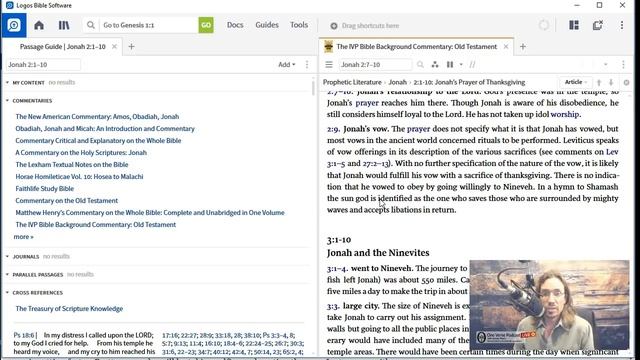Open Commentary on the Old Testament link
The image size is (640, 360).
point(67,200)
